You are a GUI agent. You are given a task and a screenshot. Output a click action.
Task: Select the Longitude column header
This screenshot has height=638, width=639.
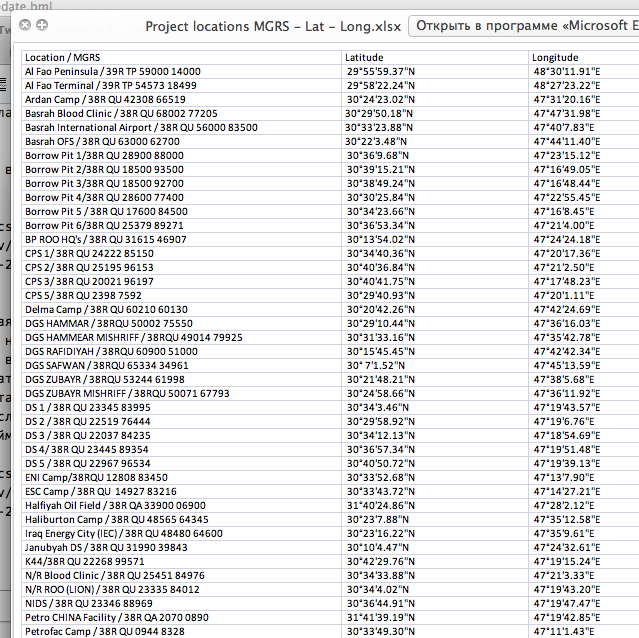tap(584, 57)
